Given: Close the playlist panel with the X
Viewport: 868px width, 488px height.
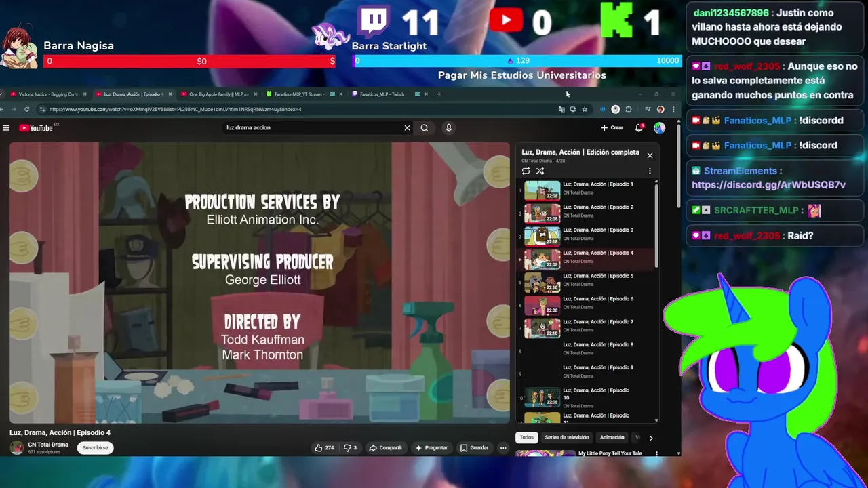Looking at the screenshot, I should pos(650,155).
